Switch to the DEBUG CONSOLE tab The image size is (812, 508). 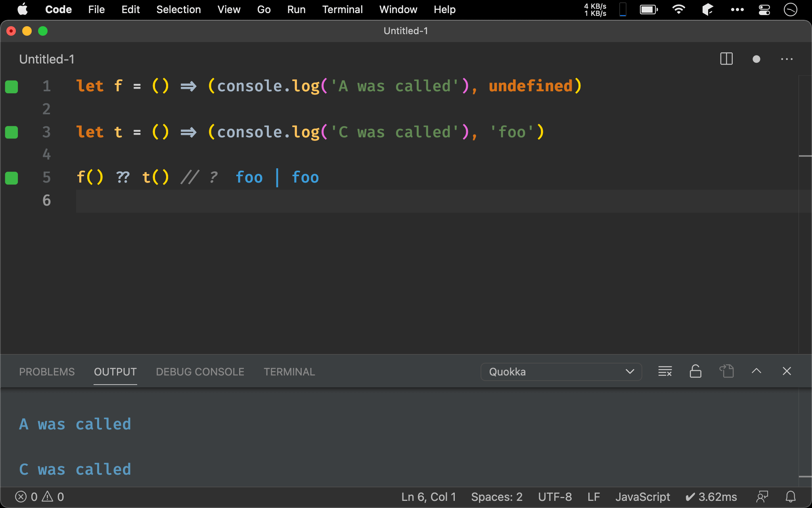coord(200,372)
